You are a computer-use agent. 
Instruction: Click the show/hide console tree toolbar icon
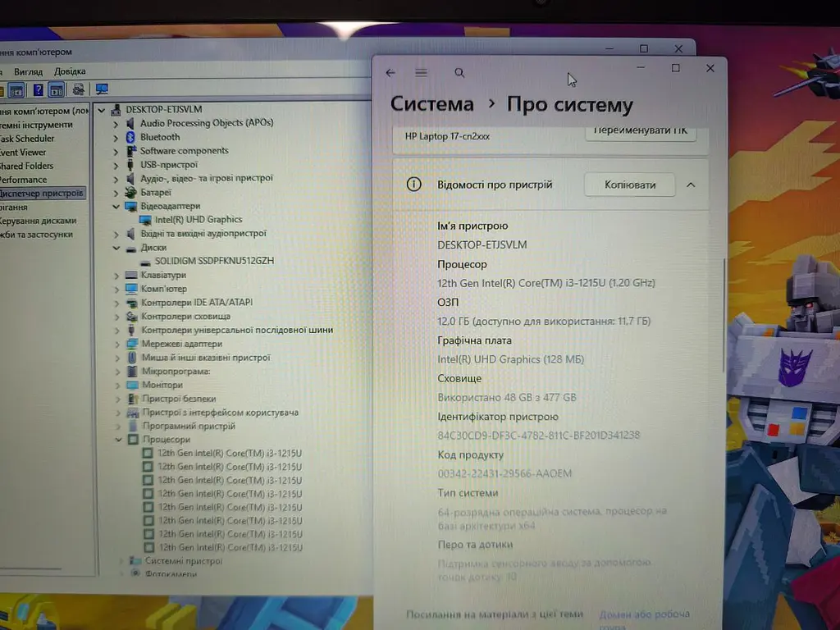[16, 90]
